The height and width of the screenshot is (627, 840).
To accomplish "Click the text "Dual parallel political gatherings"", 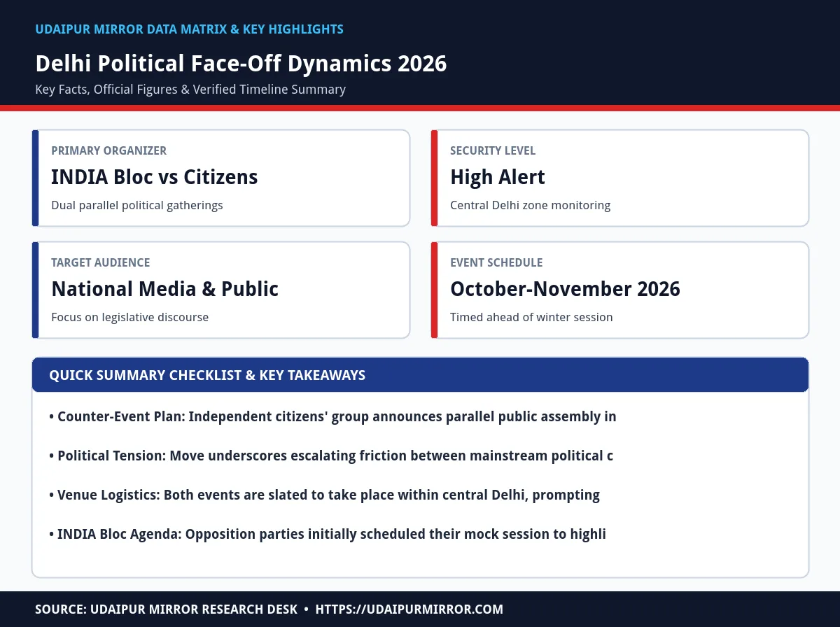I will (137, 205).
